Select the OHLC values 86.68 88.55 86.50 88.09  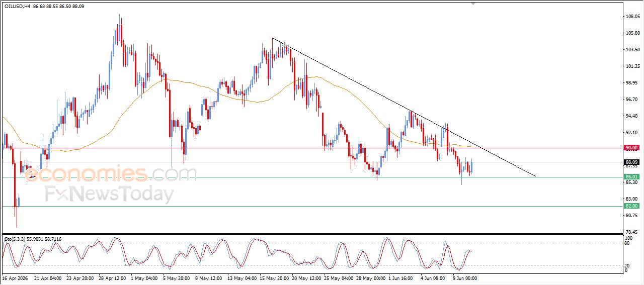pyautogui.click(x=58, y=6)
